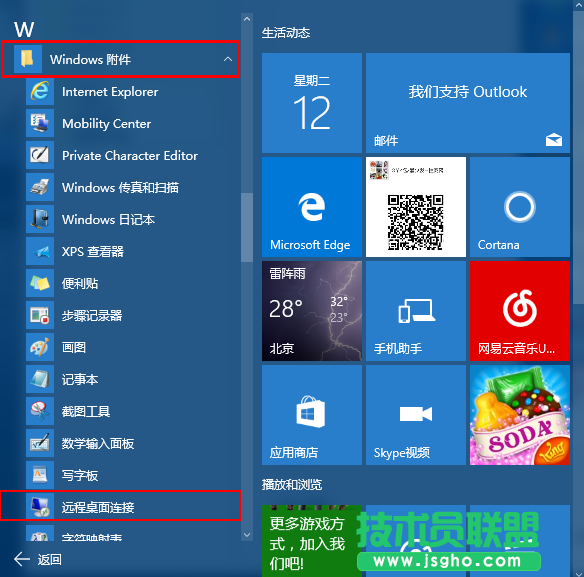584x577 pixels.
Task: Open the green 更多游戏方式 Xbox tile
Action: pyautogui.click(x=312, y=541)
